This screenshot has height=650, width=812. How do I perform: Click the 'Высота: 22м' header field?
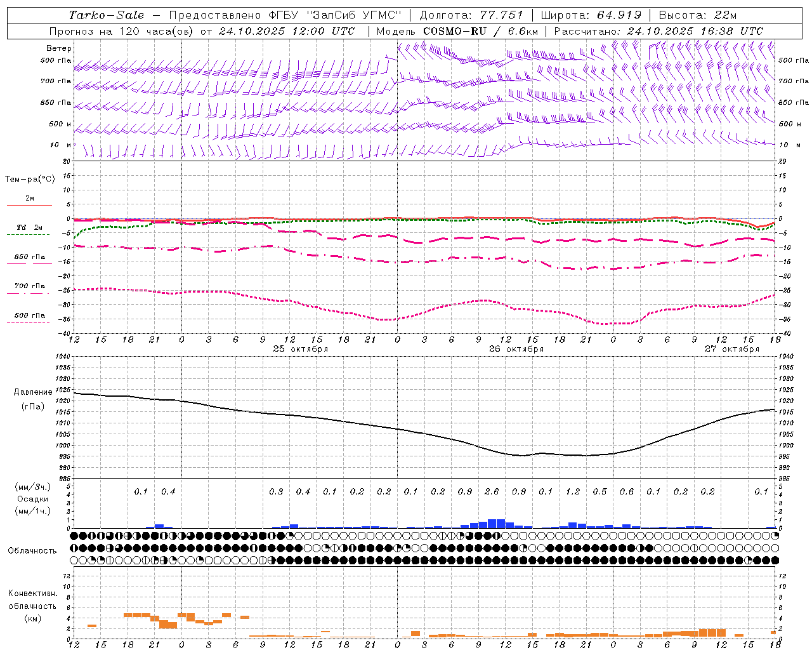point(698,15)
